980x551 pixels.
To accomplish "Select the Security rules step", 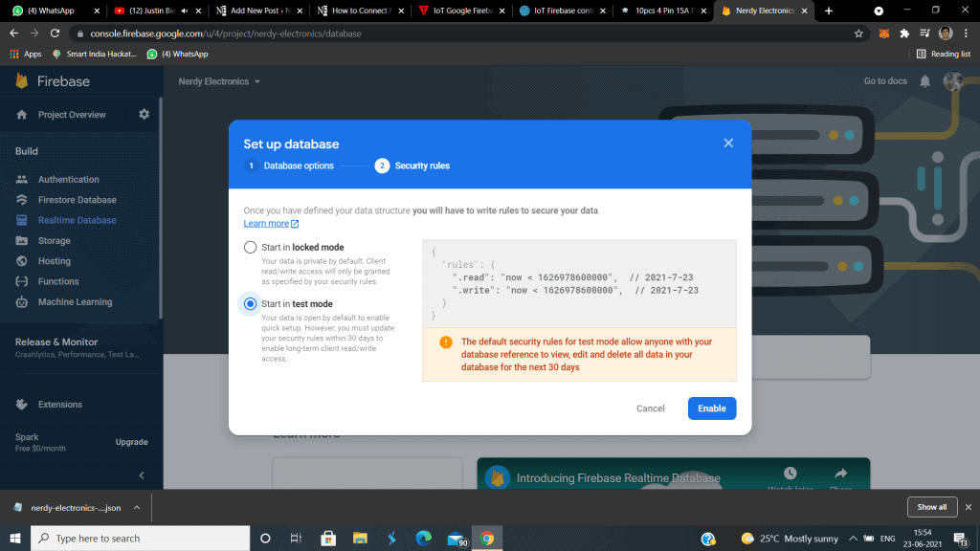I will pos(412,165).
